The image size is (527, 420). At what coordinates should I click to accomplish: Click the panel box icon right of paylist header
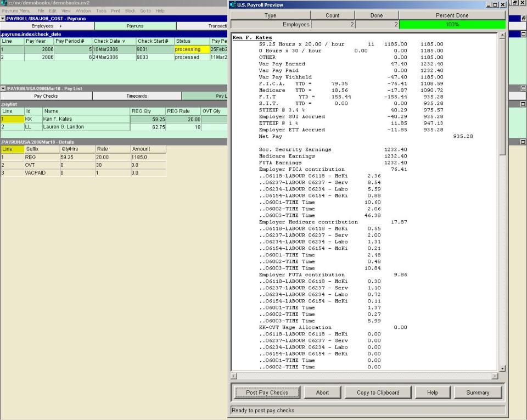pyautogui.click(x=523, y=104)
